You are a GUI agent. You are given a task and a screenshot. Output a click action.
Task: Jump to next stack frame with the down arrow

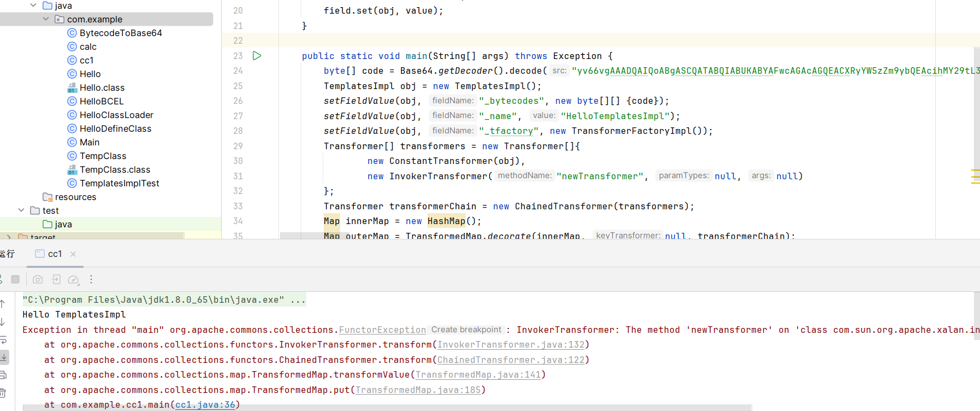(3, 322)
